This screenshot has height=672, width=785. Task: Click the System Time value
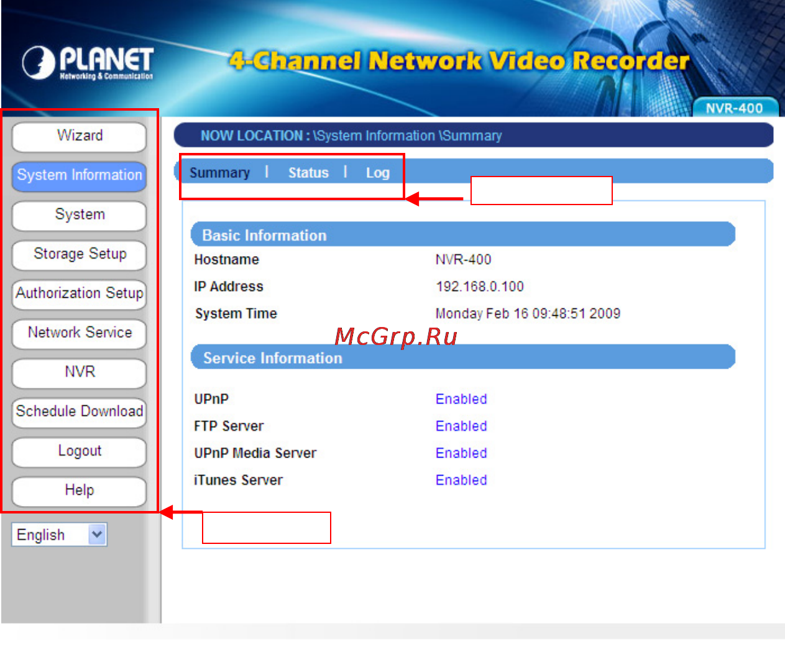pyautogui.click(x=528, y=313)
